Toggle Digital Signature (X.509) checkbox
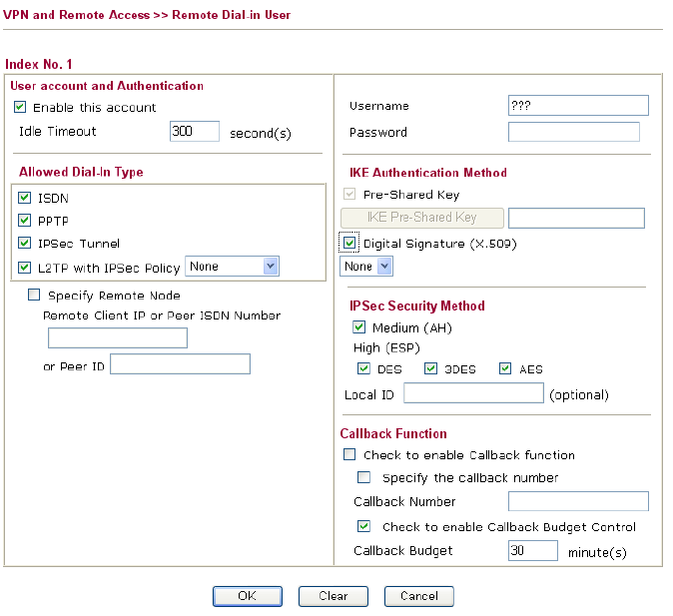 [349, 243]
